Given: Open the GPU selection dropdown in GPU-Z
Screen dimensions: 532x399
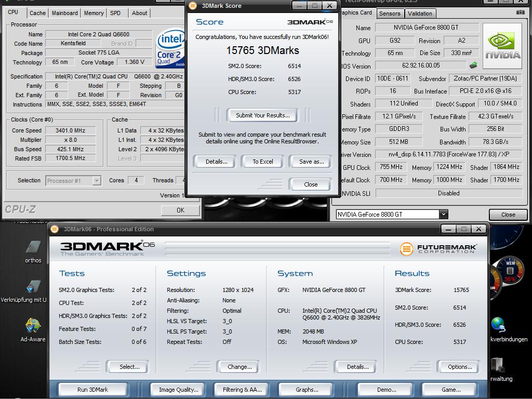Looking at the screenshot, I should 443,215.
